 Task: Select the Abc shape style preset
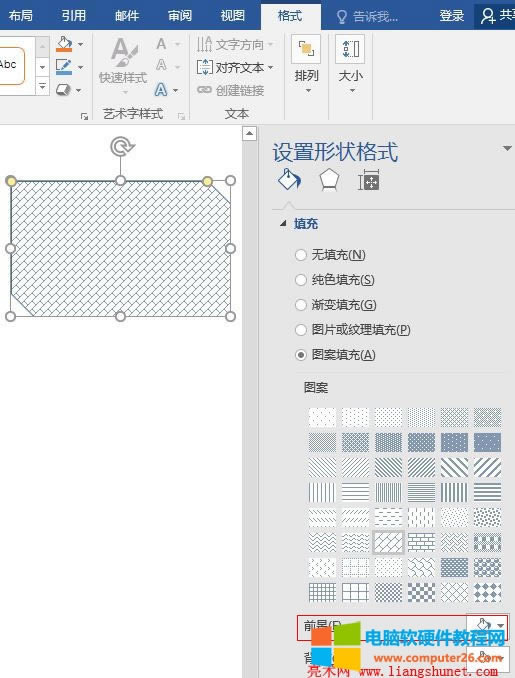pos(10,65)
